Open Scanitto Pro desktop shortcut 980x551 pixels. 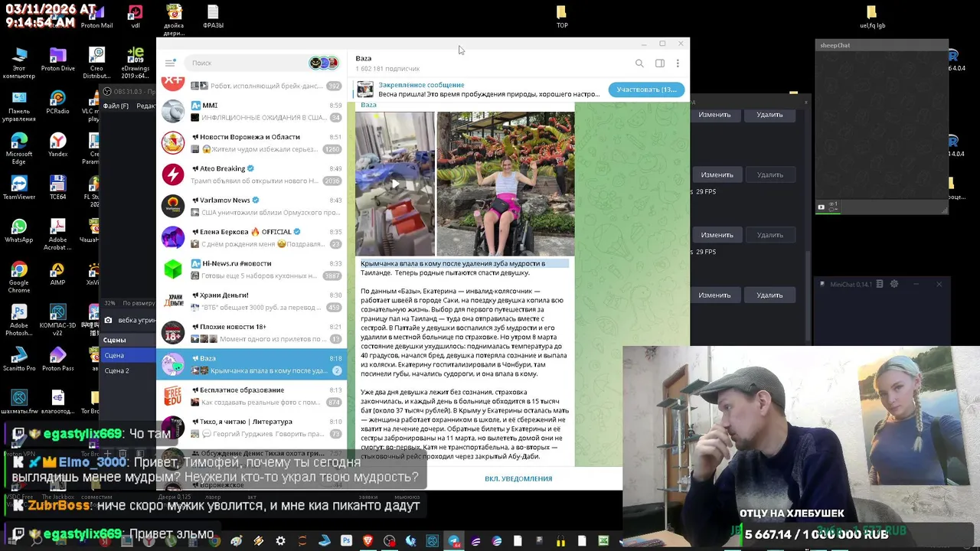[x=19, y=360]
